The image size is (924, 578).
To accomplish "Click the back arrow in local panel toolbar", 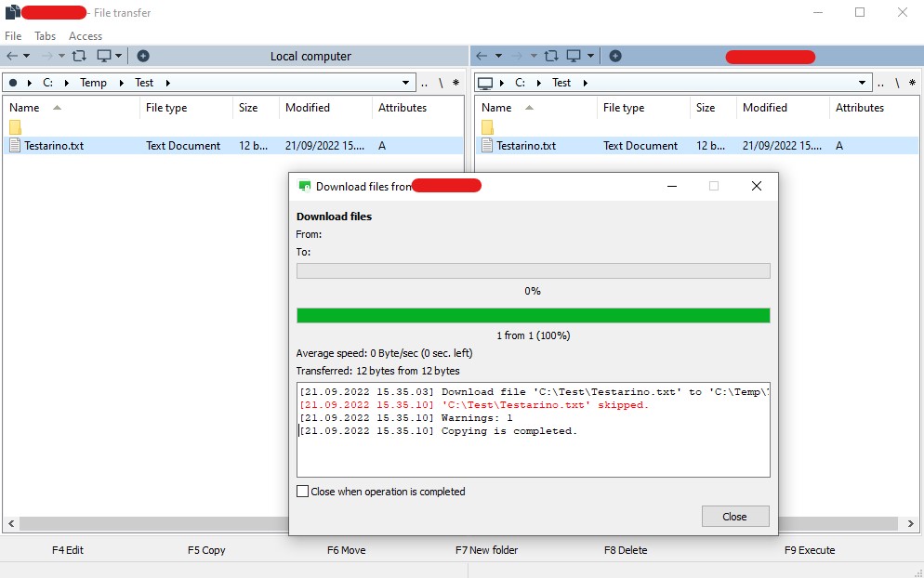I will tap(12, 56).
